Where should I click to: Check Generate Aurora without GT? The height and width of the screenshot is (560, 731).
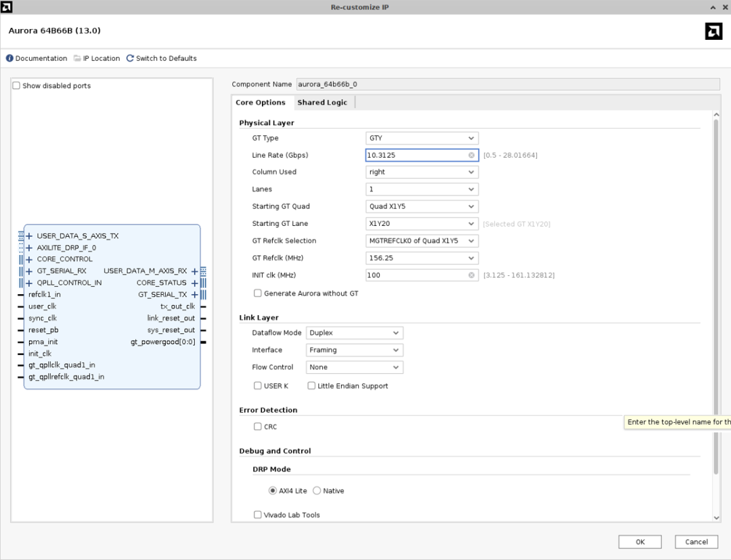(x=257, y=294)
